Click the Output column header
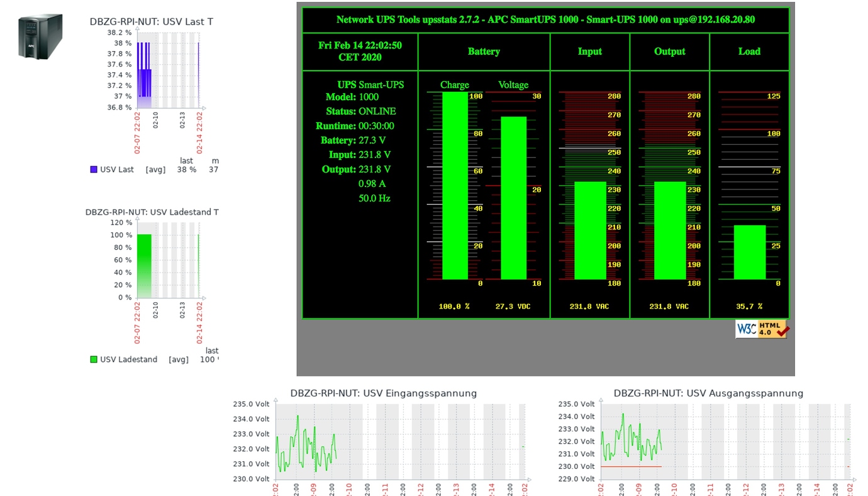The width and height of the screenshot is (868, 496). pos(669,51)
